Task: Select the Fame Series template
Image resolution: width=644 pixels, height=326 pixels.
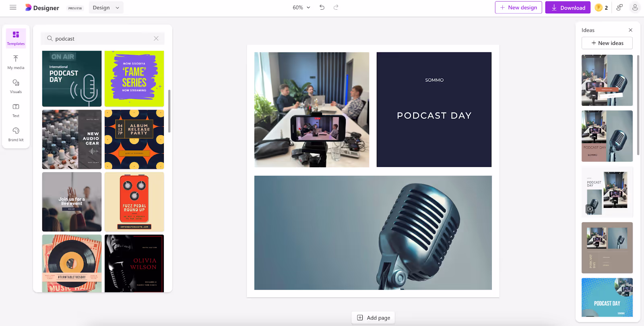Action: 134,79
